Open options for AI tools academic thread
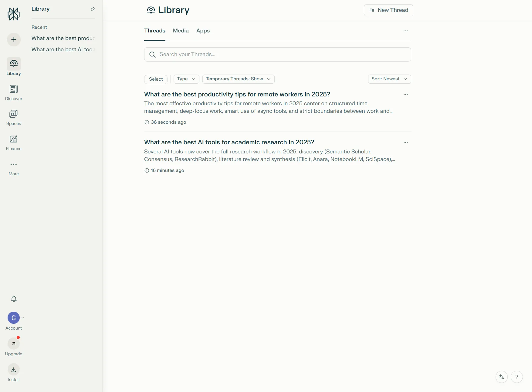Image resolution: width=532 pixels, height=392 pixels. tap(406, 142)
